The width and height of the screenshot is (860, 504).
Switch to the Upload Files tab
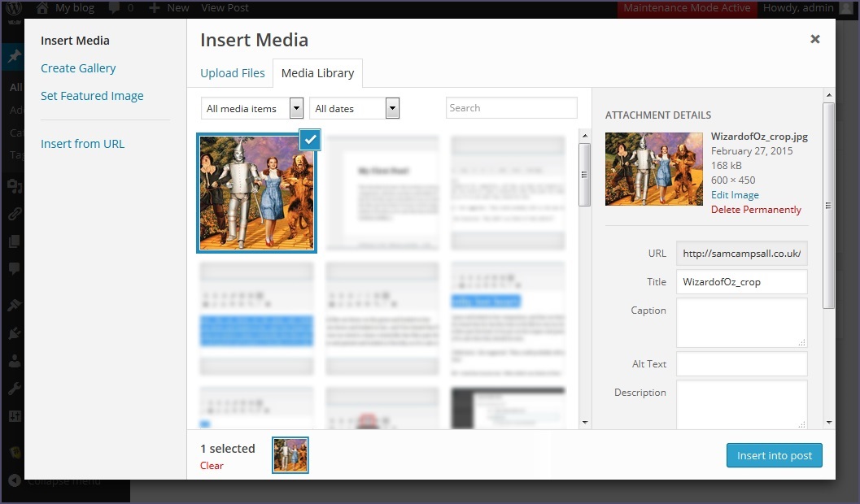(233, 73)
